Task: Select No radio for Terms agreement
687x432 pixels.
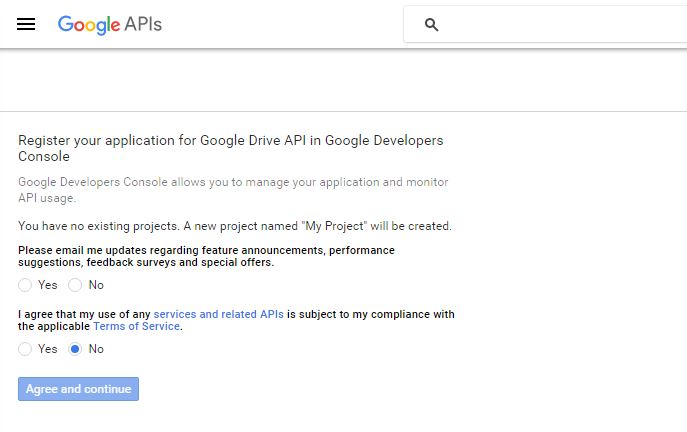Action: (75, 349)
